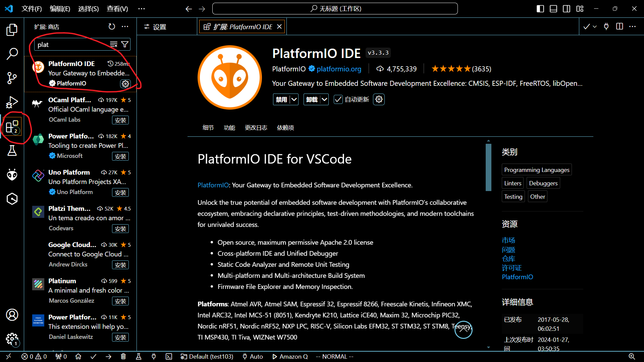Toggle primary side bar visibility
Viewport: 644px width, 362px height.
[540, 9]
